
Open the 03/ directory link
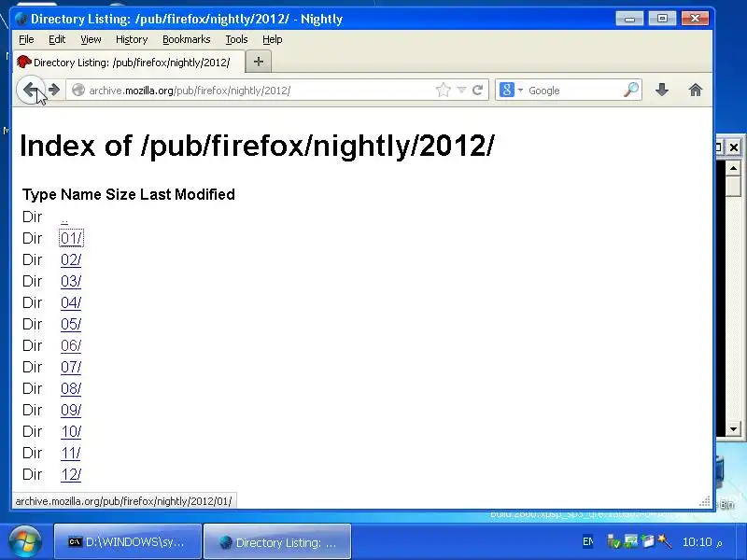[71, 281]
